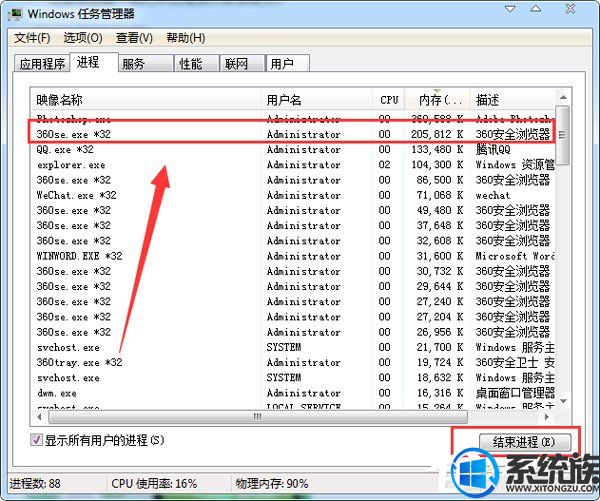Click the horizontal scrollbar right arrow

(x=547, y=416)
